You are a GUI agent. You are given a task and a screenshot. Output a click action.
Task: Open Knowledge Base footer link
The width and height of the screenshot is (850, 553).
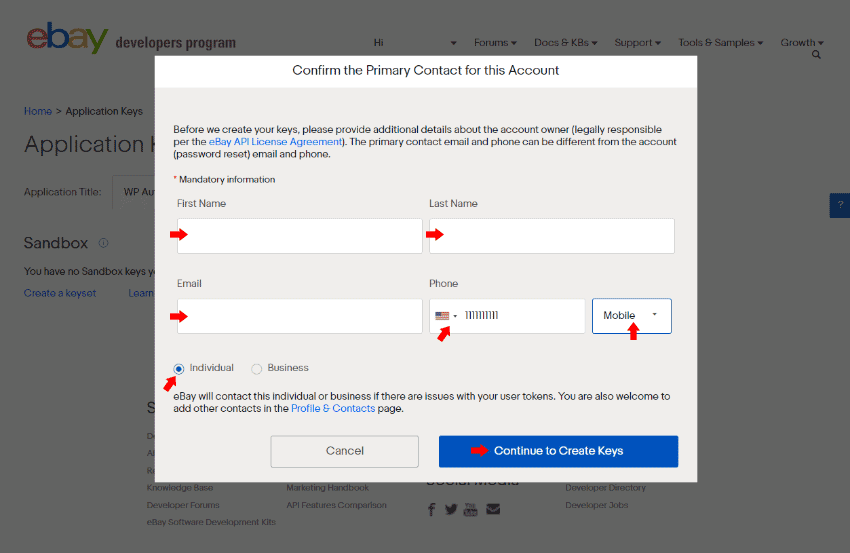coord(179,487)
